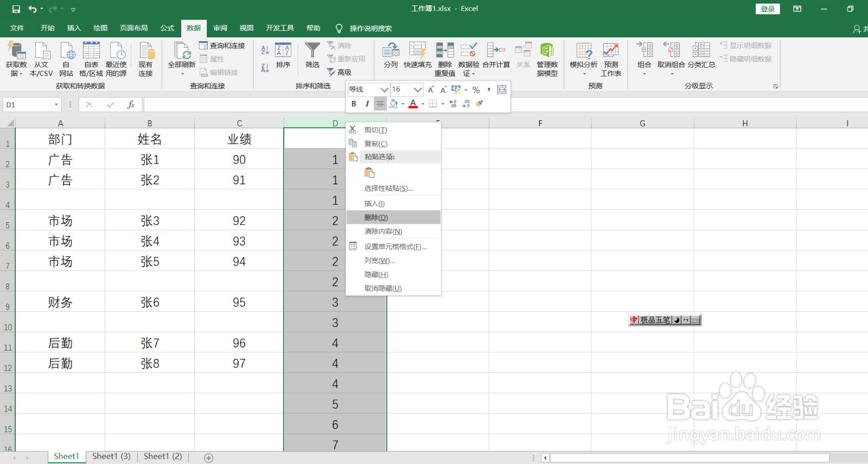The image size is (868, 464).
Task: Click 从文本/CSV import icon
Action: (42, 51)
